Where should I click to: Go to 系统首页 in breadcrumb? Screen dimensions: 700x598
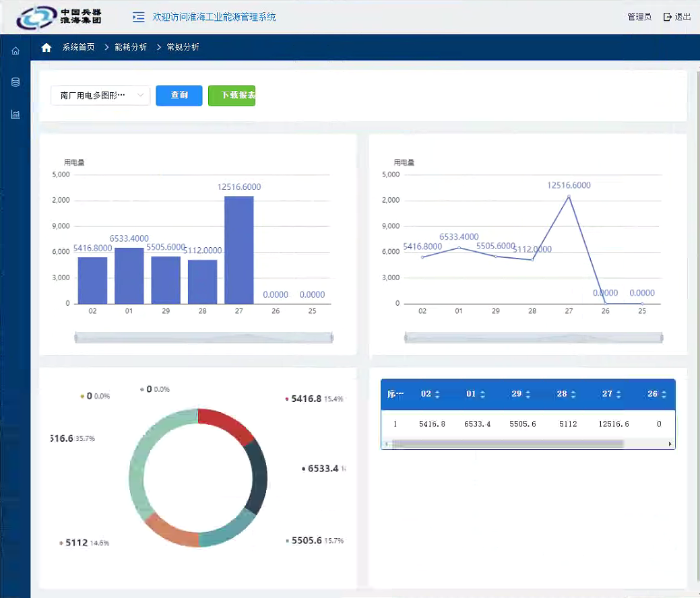[x=78, y=47]
